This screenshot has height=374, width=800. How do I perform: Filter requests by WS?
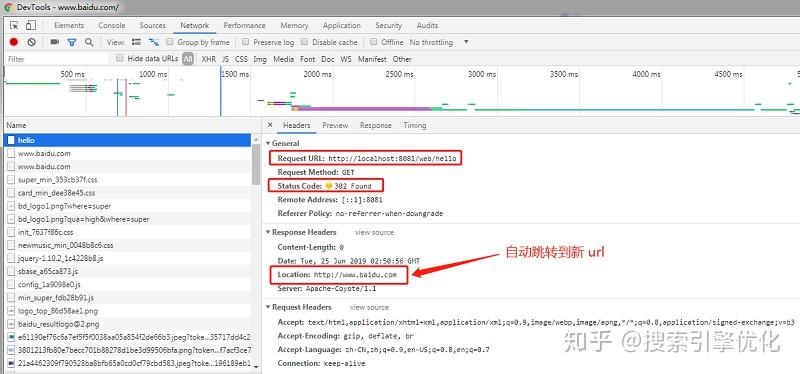tap(346, 59)
